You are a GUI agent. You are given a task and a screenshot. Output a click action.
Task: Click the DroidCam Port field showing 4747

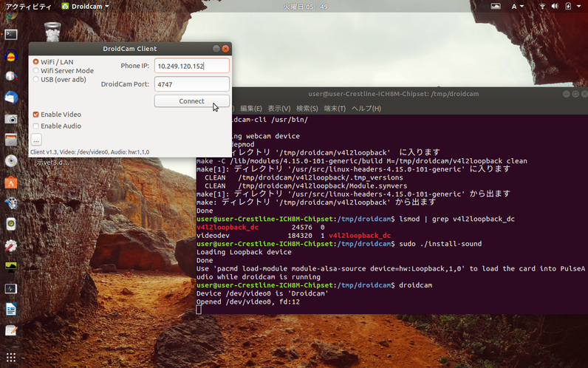(191, 84)
